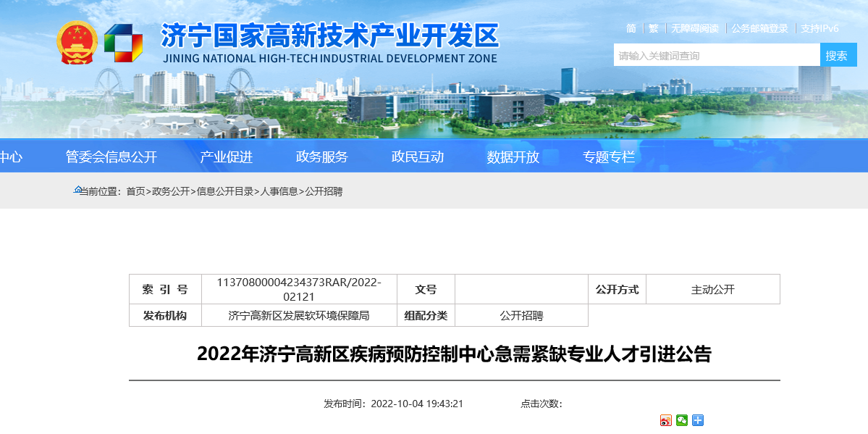This screenshot has width=868, height=434.
Task: Enable 无障碍阅读 accessibility mode
Action: tap(694, 28)
